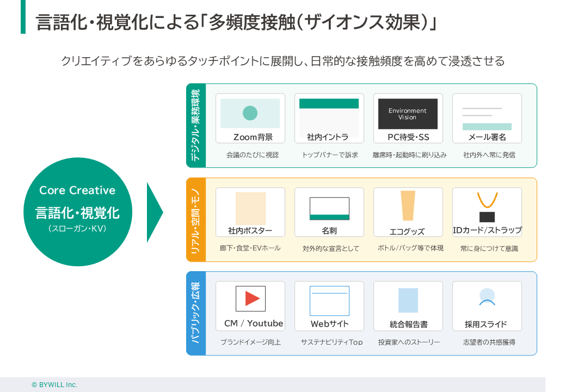Click the CM / Youtube play icon
Image resolution: width=566 pixels, height=392 pixels.
click(250, 298)
